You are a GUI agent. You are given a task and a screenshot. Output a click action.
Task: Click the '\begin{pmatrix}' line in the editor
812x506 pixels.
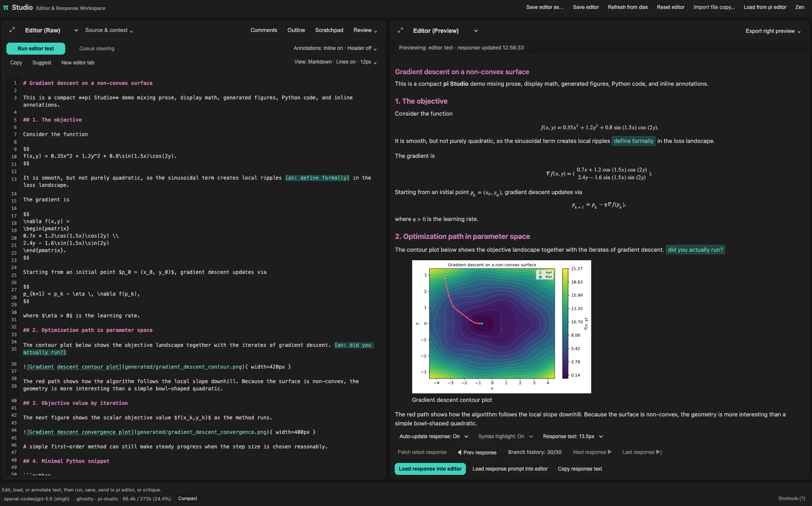pos(46,229)
